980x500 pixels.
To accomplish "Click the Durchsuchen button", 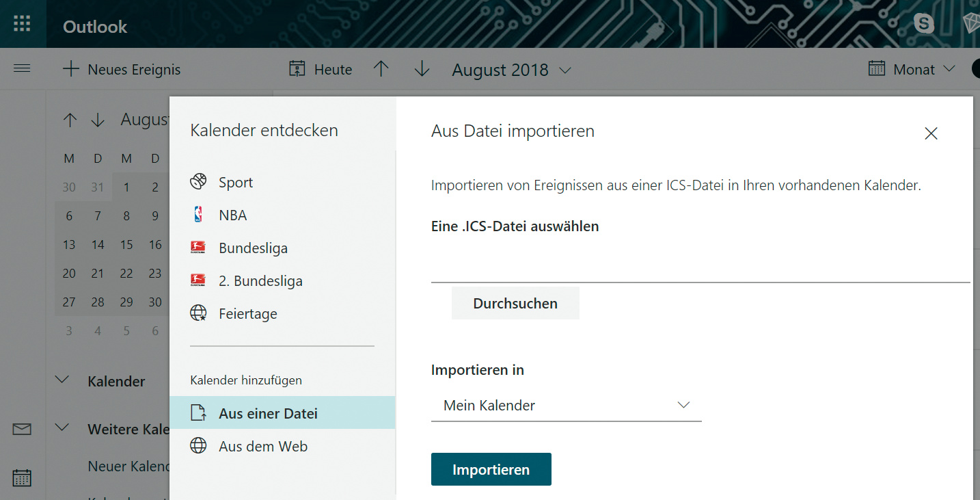I will 515,304.
